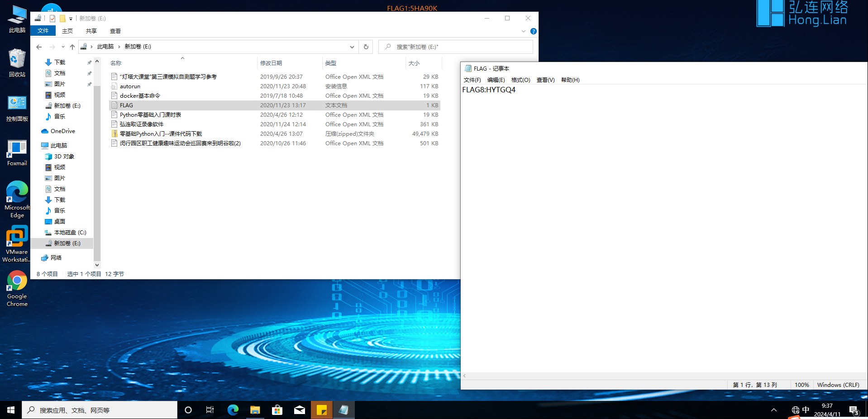Viewport: 868px width, 419px height.
Task: Click the Up directory arrow icon
Action: pyautogui.click(x=72, y=47)
